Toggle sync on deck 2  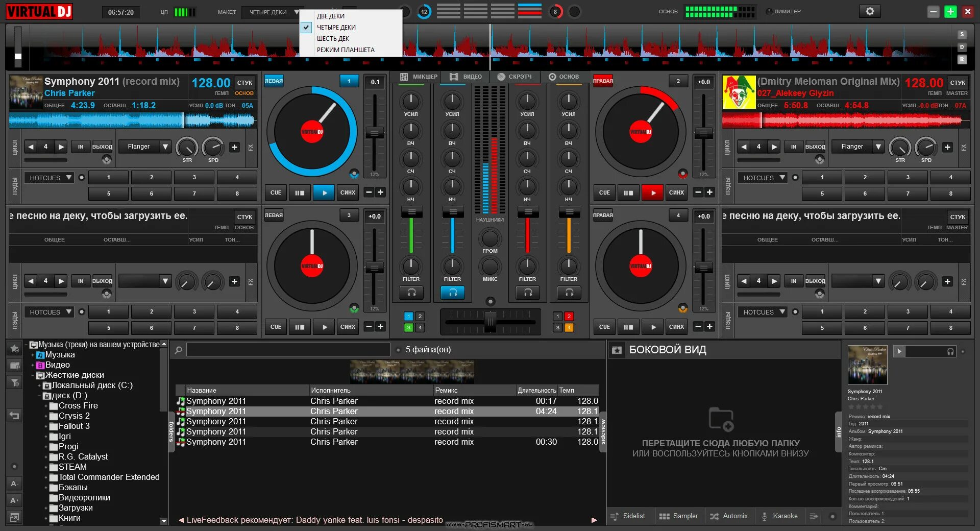point(676,192)
